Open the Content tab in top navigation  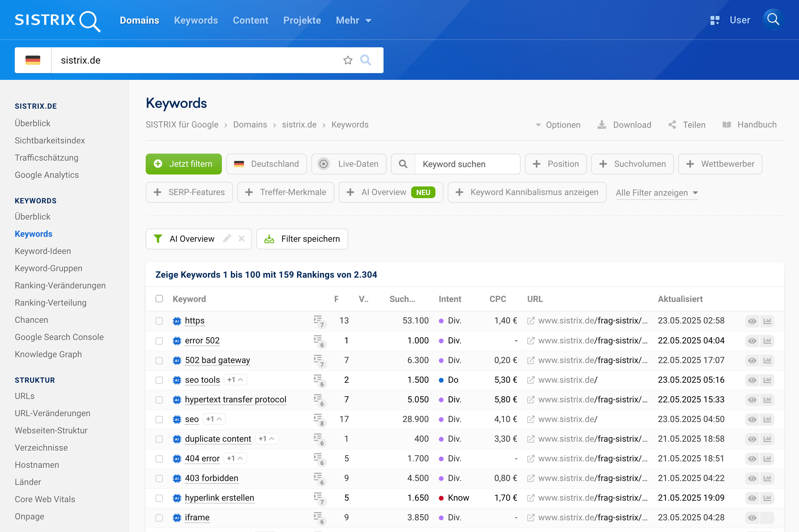click(250, 20)
